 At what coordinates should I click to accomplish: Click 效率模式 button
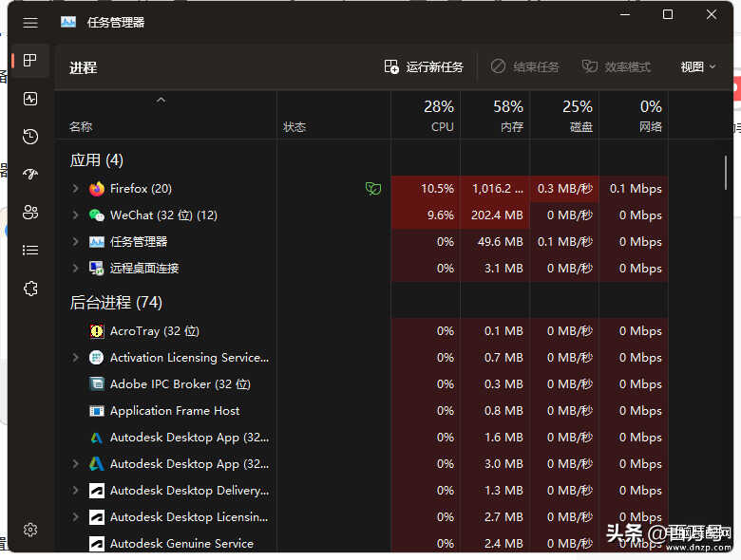pyautogui.click(x=617, y=67)
